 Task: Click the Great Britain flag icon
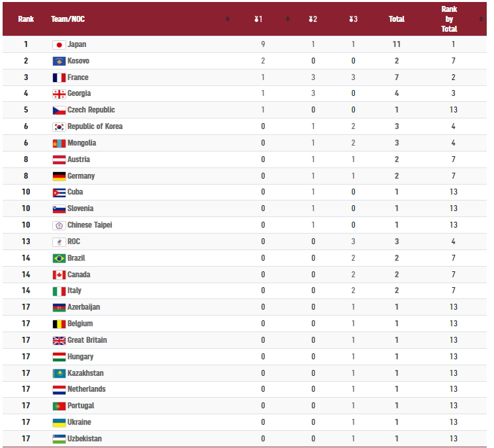(59, 340)
